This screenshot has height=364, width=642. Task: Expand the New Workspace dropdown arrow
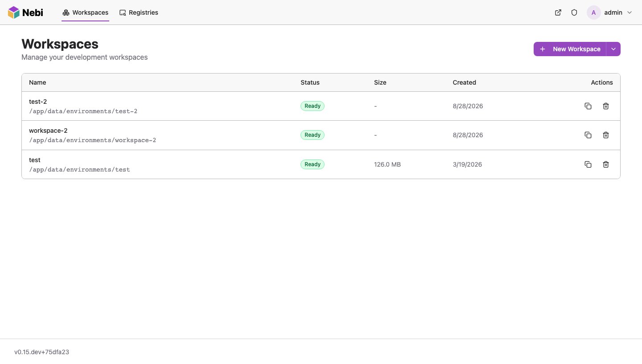pyautogui.click(x=613, y=49)
